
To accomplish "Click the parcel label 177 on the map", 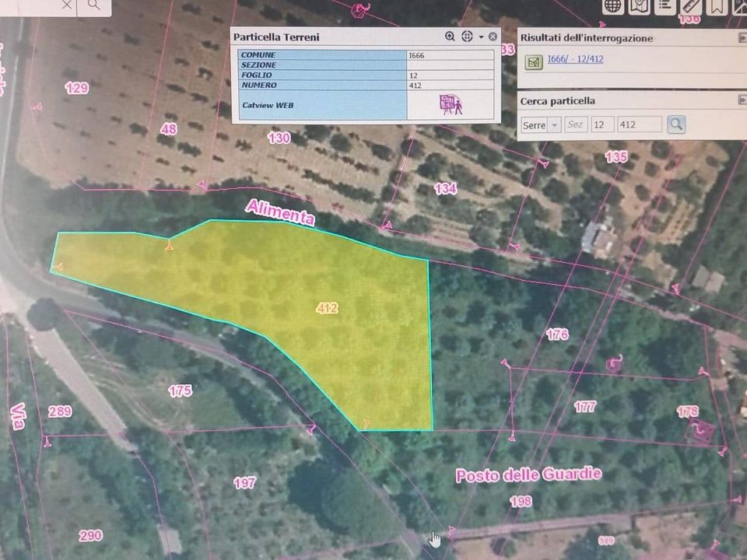I will [x=584, y=407].
